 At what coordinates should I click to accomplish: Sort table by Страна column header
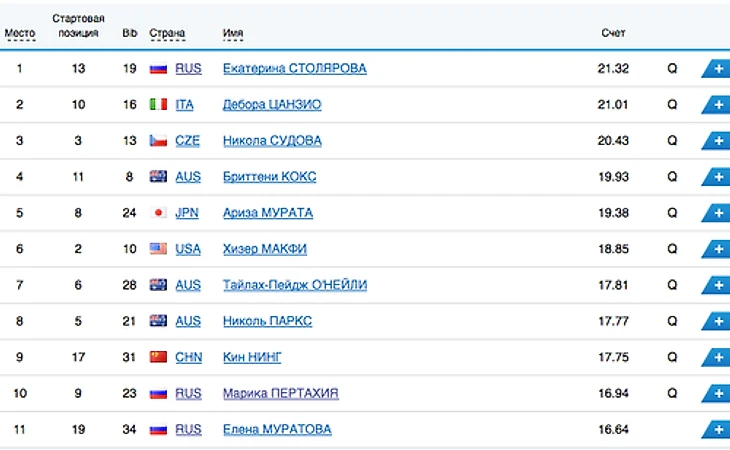click(x=167, y=33)
